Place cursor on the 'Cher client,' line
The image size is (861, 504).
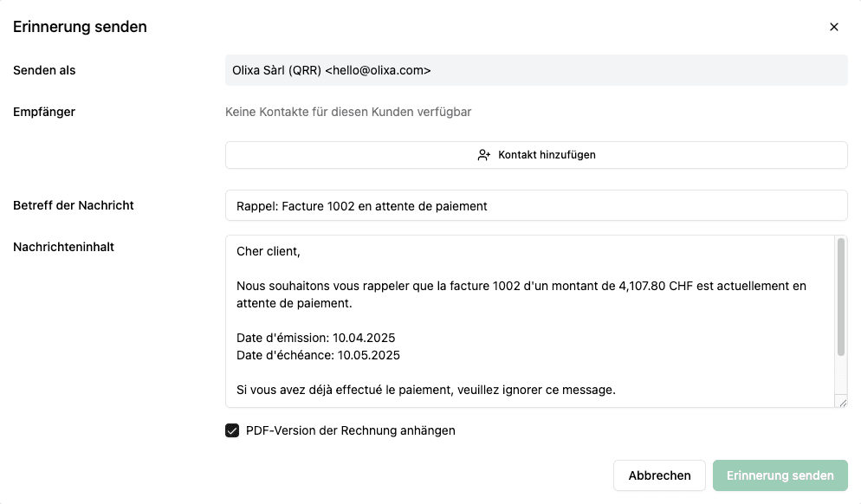[x=269, y=252]
